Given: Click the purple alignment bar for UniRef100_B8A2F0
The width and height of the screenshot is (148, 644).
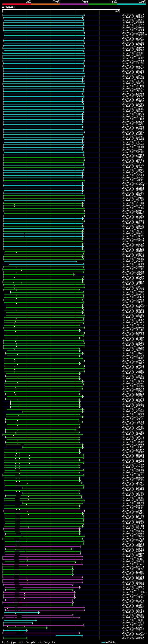Looking at the screenshot, I should coord(43,557).
